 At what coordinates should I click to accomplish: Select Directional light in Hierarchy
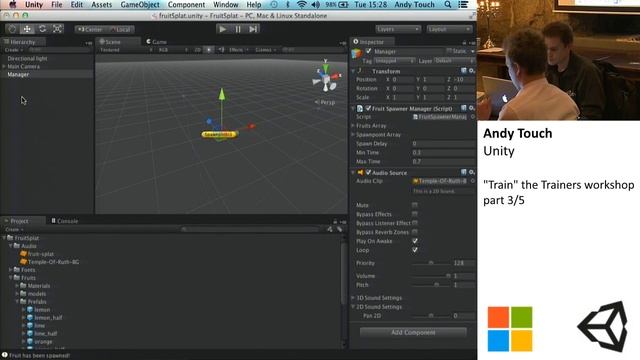(x=27, y=58)
